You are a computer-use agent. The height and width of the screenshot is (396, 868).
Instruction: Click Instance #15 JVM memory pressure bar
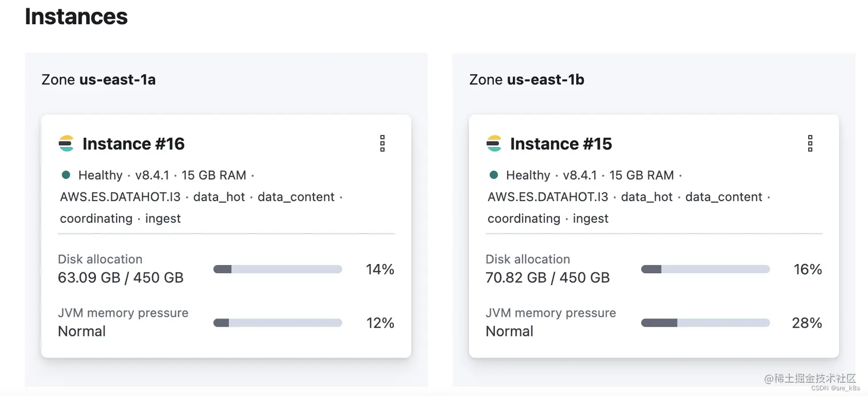coord(706,323)
